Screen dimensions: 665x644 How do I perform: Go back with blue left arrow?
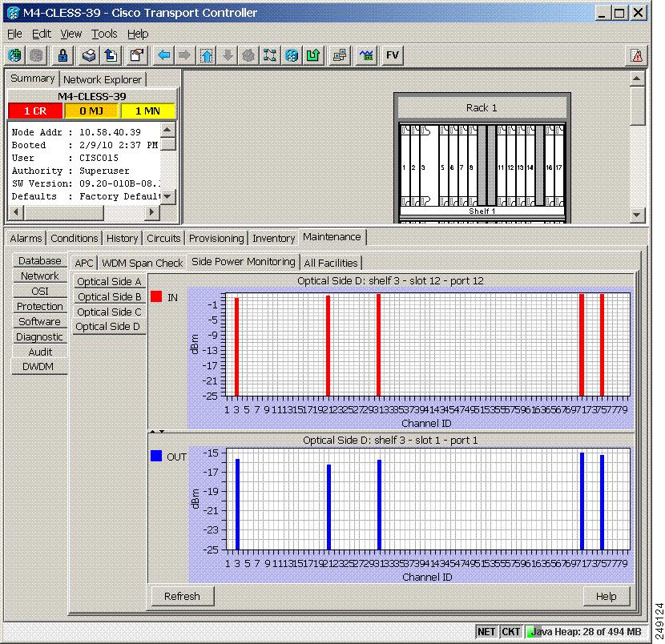click(x=163, y=55)
